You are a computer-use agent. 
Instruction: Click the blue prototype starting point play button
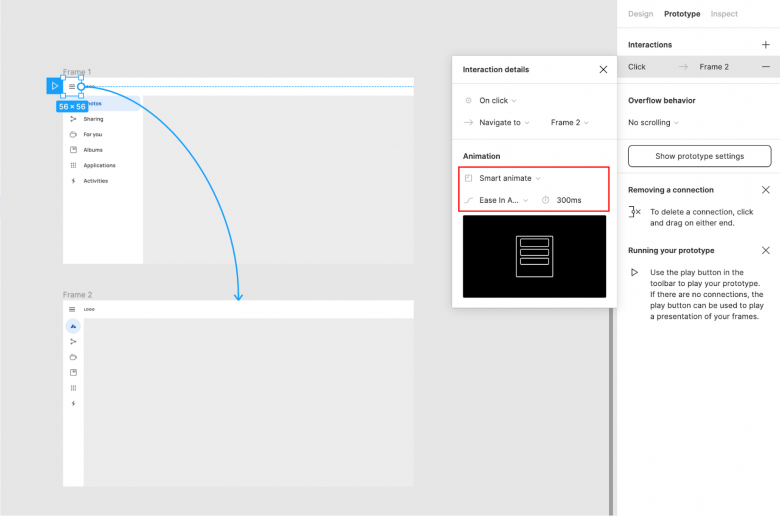tap(55, 86)
